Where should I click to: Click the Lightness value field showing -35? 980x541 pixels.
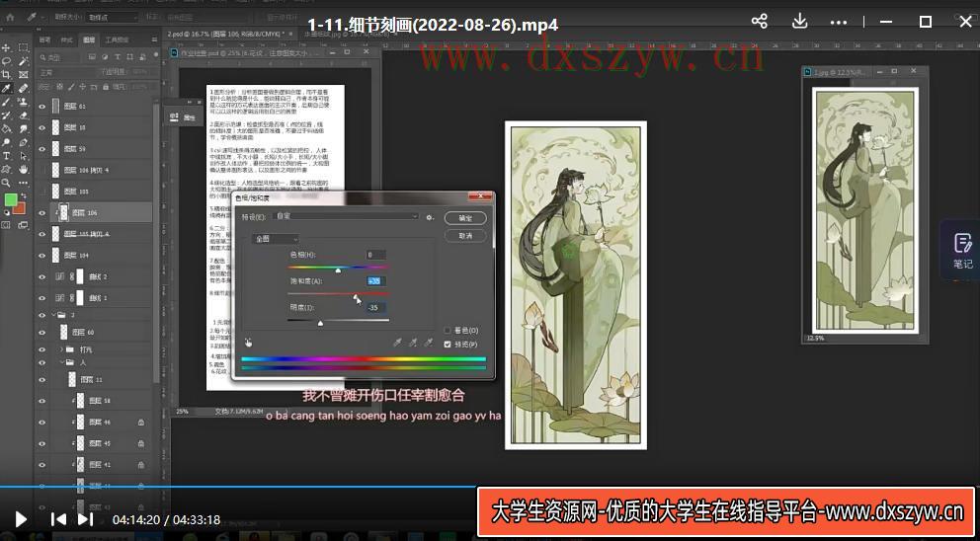pyautogui.click(x=375, y=307)
